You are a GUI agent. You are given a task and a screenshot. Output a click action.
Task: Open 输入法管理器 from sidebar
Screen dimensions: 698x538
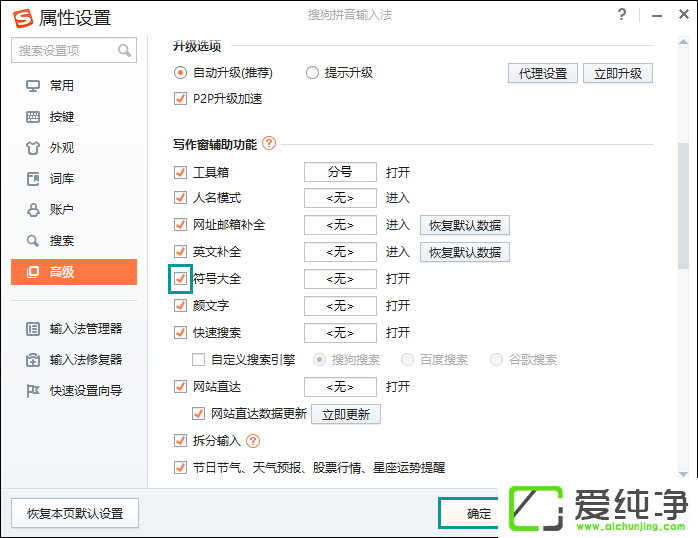pos(85,329)
